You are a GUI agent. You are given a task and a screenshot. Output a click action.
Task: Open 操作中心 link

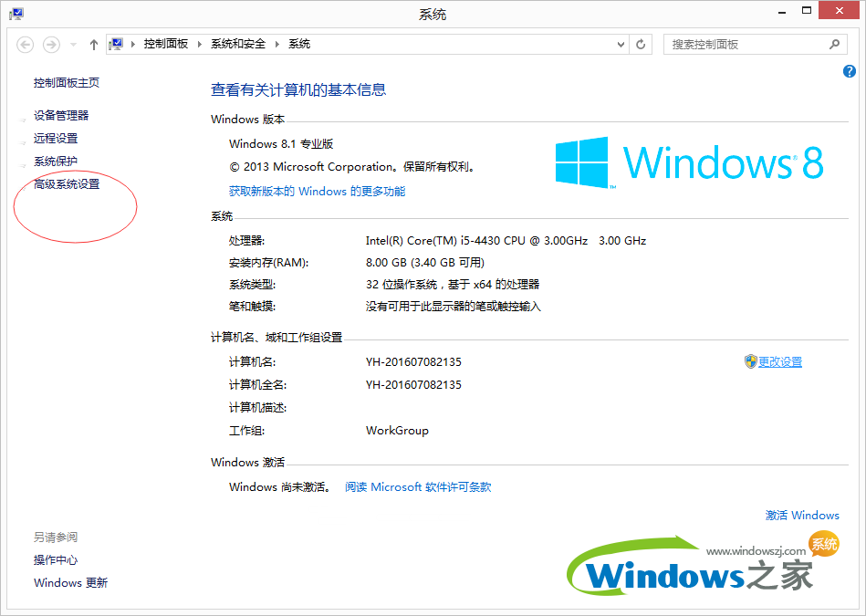tap(56, 559)
